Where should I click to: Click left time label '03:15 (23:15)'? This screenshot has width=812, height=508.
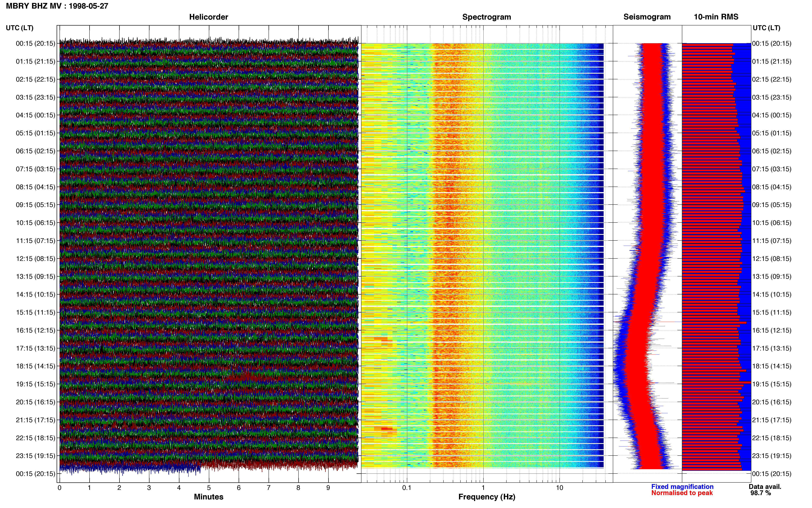pyautogui.click(x=36, y=97)
